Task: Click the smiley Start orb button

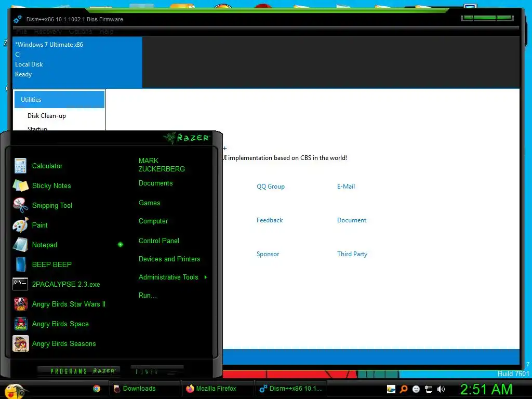Action: (15, 391)
